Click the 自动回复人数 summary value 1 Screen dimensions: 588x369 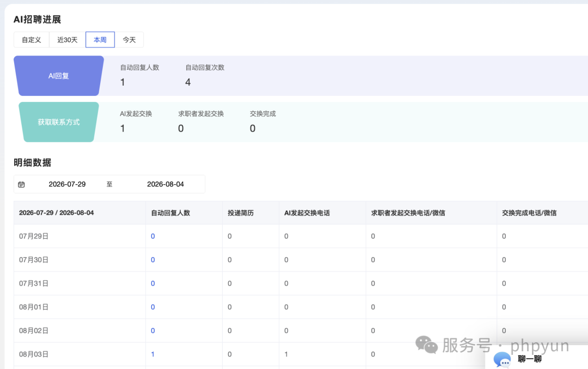coord(122,82)
